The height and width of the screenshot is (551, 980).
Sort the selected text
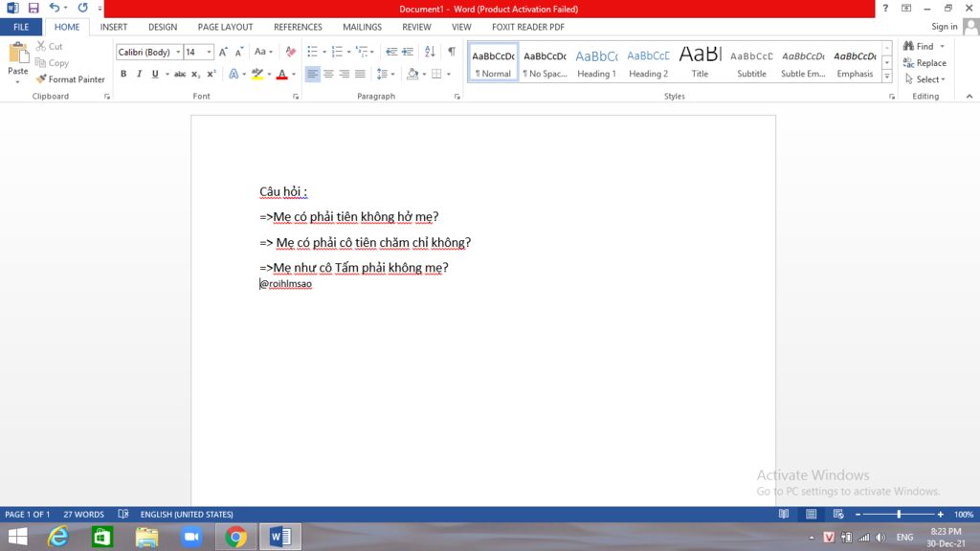[430, 52]
